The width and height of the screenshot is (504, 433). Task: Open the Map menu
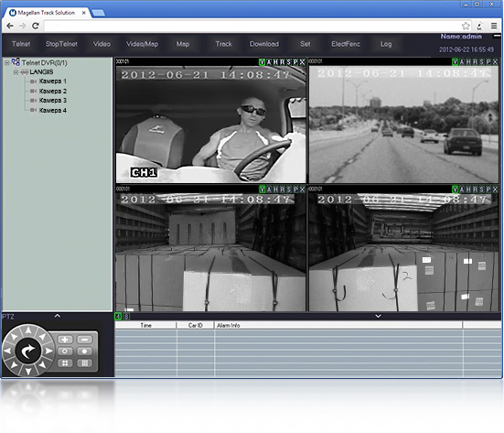coord(183,44)
